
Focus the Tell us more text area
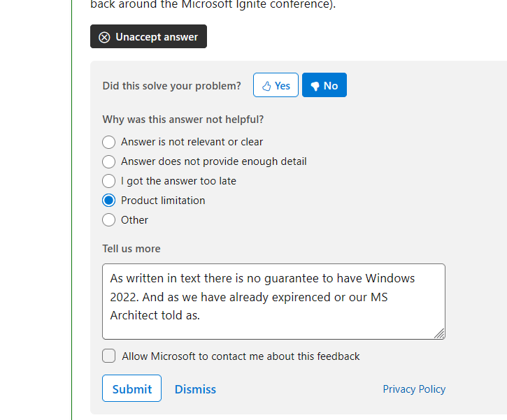coord(273,301)
